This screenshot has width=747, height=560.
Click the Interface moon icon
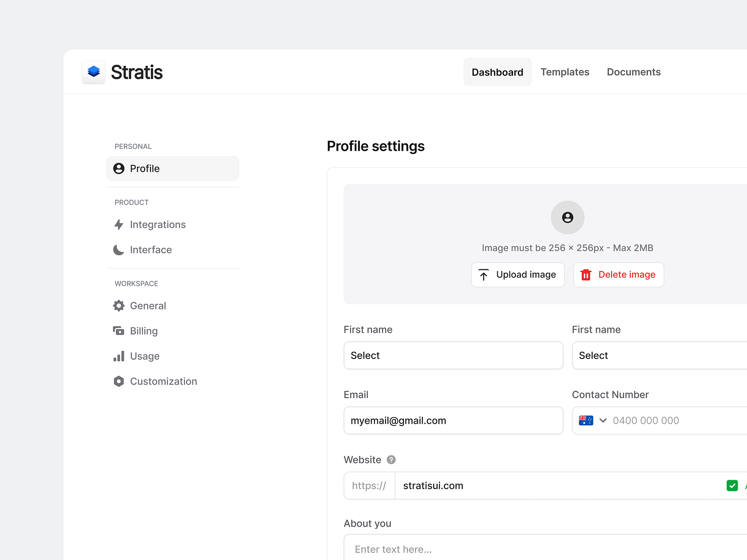tap(119, 250)
